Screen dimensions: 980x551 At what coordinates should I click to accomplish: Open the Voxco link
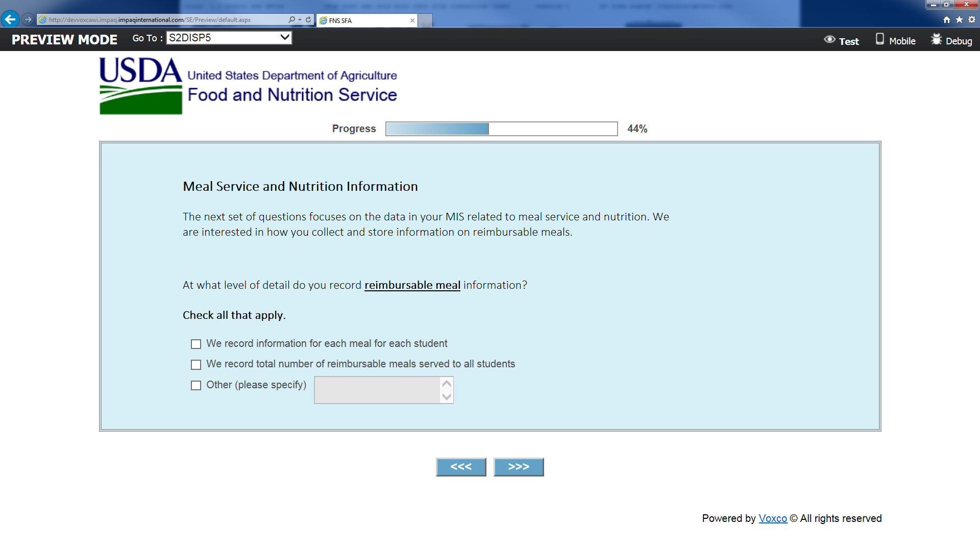click(772, 518)
